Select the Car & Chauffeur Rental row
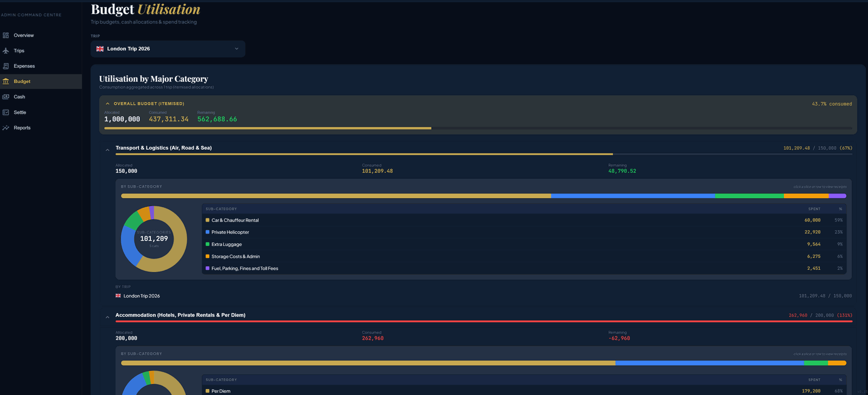Image resolution: width=868 pixels, height=395 pixels. tap(524, 220)
